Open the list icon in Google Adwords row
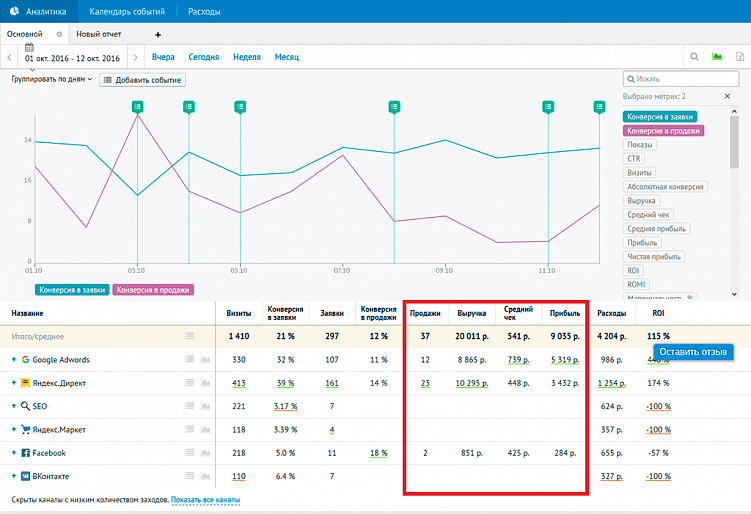Viewport: 751px width, 514px height. click(190, 360)
